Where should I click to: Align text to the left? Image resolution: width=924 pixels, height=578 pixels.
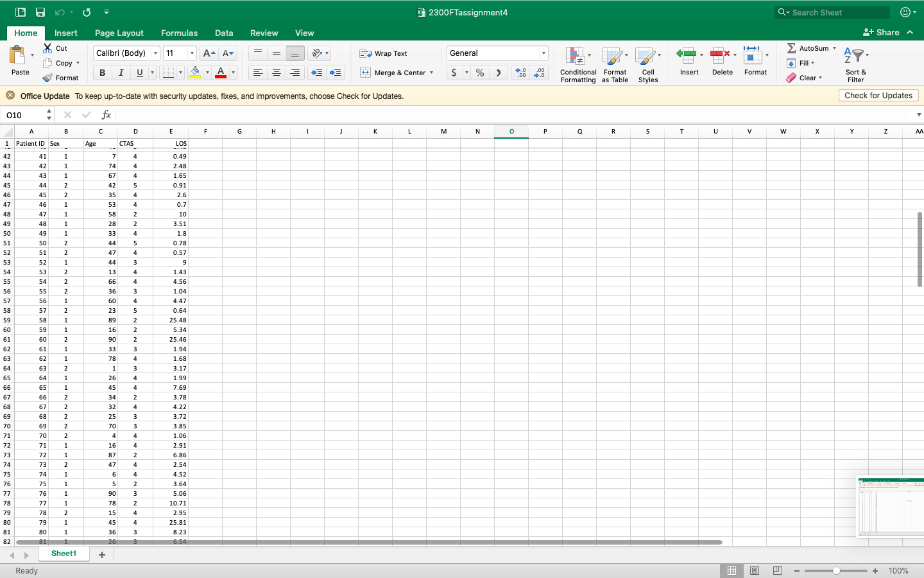click(258, 73)
